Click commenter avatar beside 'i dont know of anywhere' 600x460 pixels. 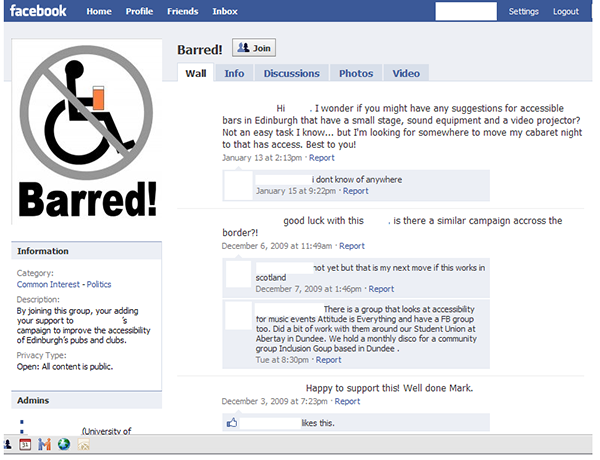tap(238, 186)
